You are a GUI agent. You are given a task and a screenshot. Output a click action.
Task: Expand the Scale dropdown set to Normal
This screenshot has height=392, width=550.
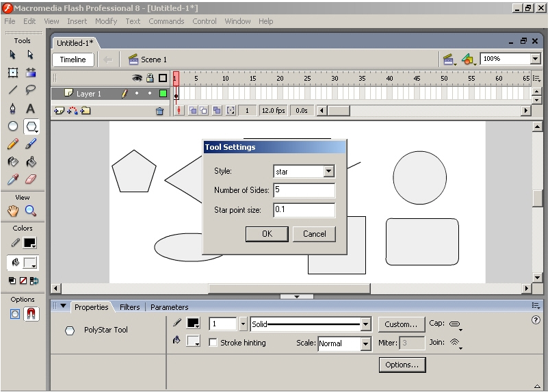point(365,343)
